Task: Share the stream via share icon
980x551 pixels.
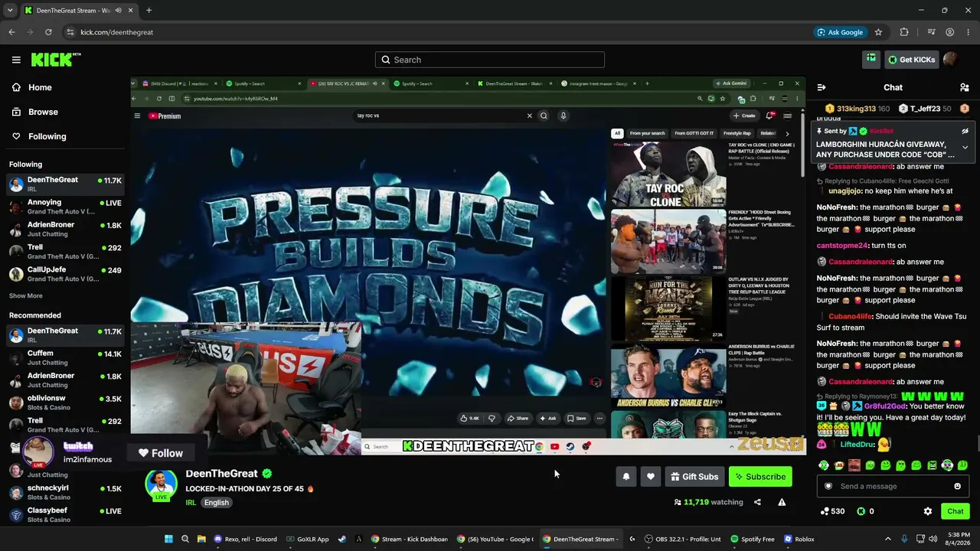Action: [757, 502]
